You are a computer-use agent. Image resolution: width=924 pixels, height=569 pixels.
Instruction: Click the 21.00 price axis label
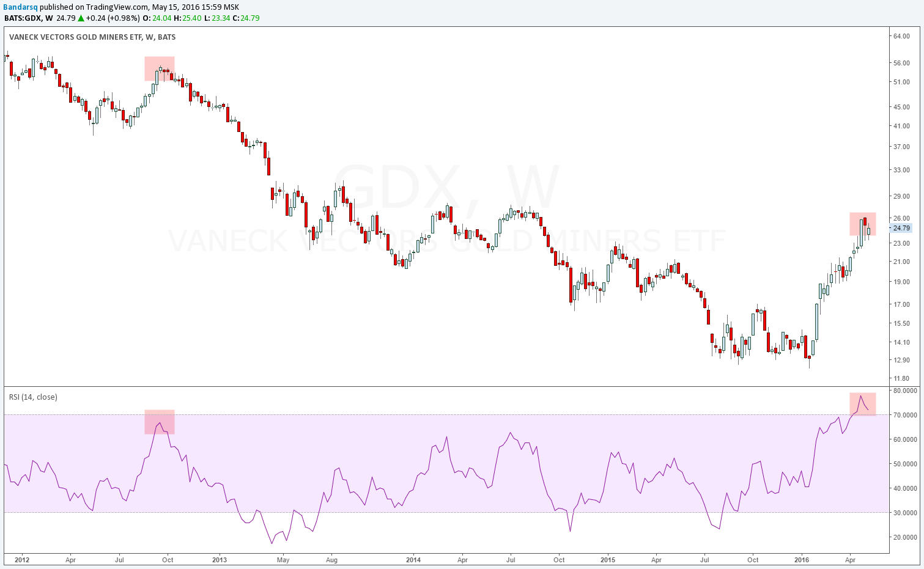(901, 262)
